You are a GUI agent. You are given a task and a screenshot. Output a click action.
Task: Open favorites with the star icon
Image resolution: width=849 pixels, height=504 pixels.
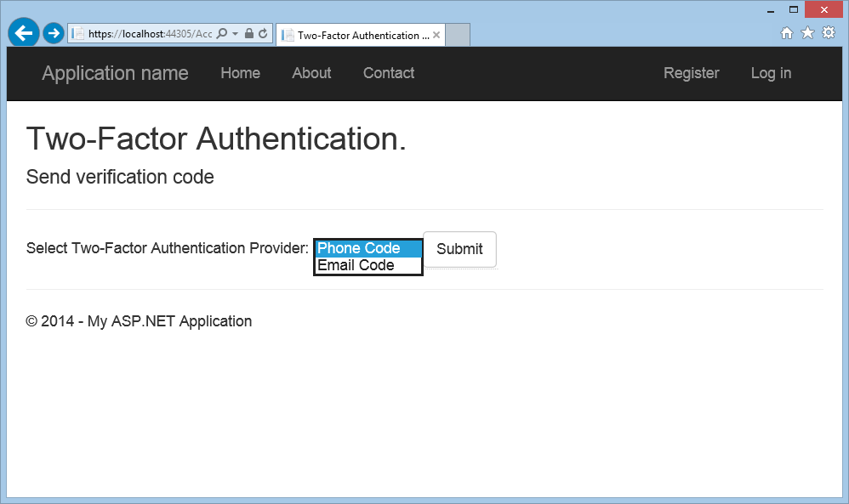pos(807,32)
